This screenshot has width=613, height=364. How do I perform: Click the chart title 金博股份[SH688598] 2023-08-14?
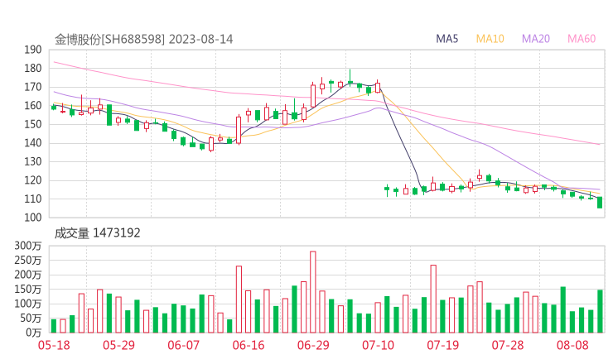[143, 40]
